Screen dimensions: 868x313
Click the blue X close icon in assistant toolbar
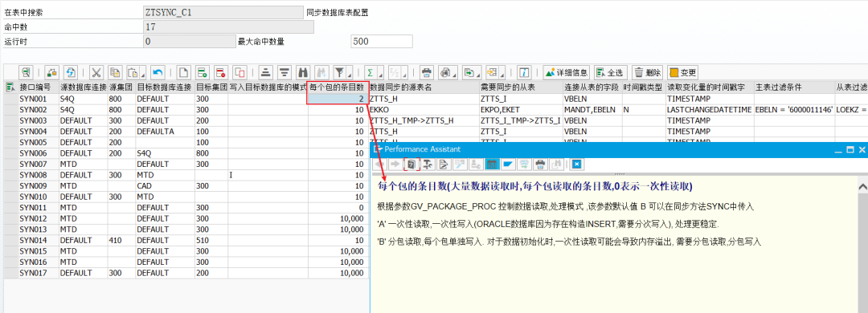[576, 165]
